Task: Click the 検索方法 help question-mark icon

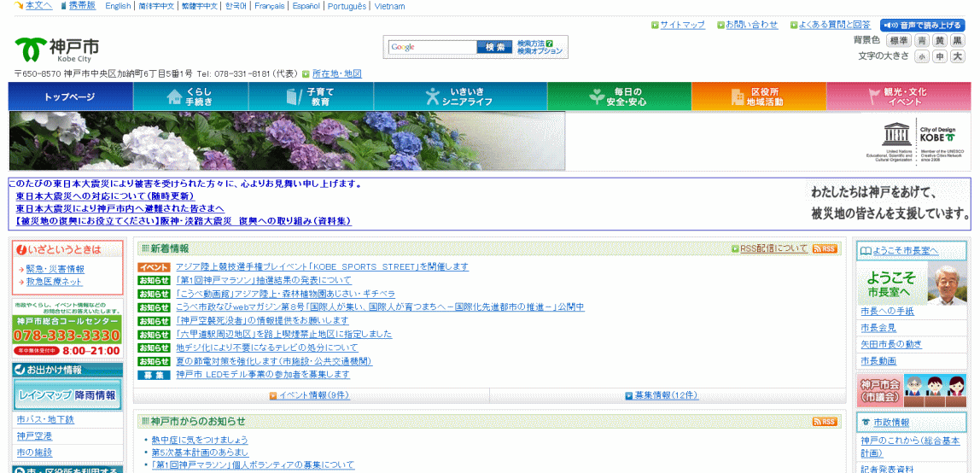Action: pyautogui.click(x=550, y=44)
